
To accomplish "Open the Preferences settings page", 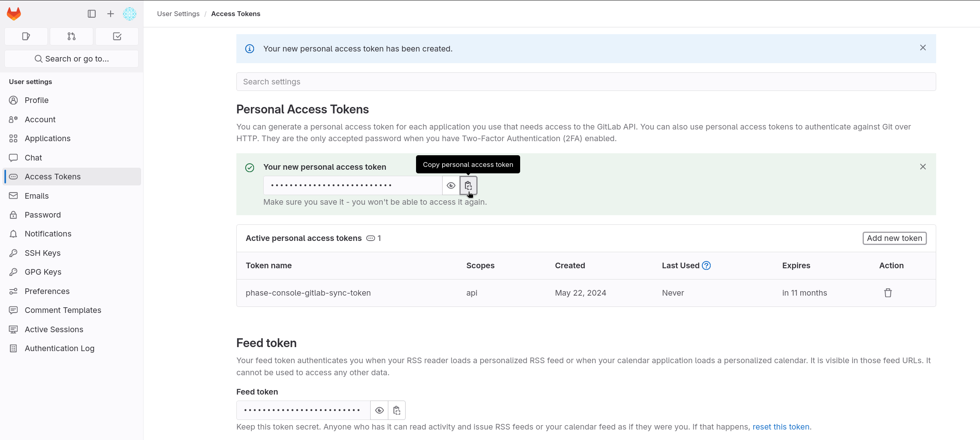I will tap(47, 291).
